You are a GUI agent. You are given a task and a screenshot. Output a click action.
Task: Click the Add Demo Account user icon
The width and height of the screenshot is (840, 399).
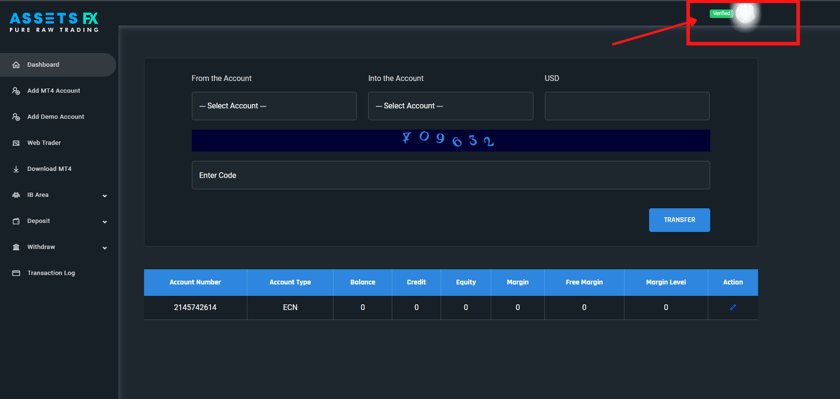click(x=16, y=117)
